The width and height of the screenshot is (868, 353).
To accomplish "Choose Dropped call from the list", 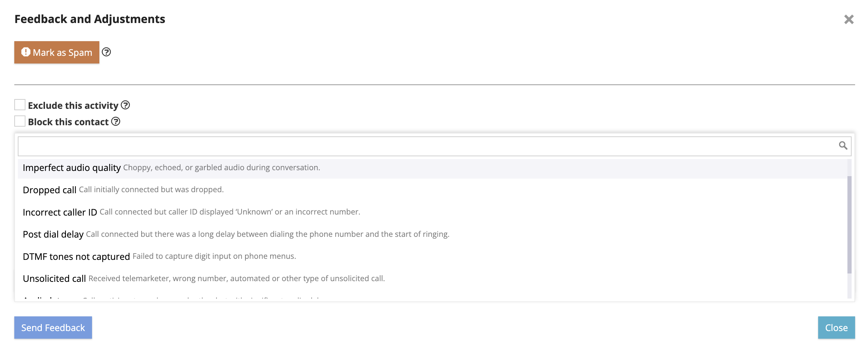I will pyautogui.click(x=50, y=190).
